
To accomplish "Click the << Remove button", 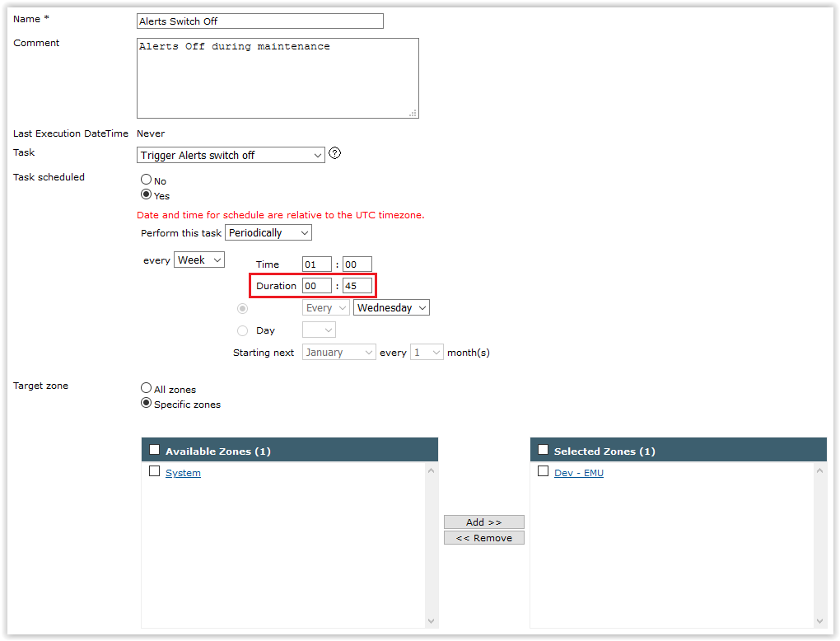I will click(484, 537).
